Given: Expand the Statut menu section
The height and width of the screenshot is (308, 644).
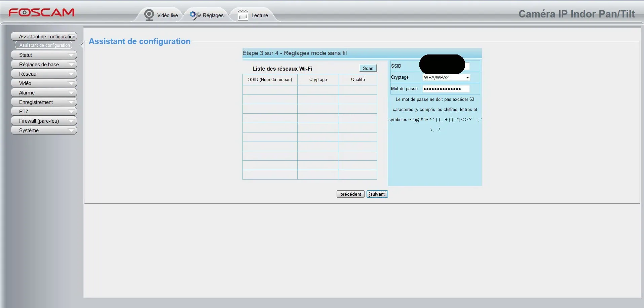Looking at the screenshot, I should [44, 55].
